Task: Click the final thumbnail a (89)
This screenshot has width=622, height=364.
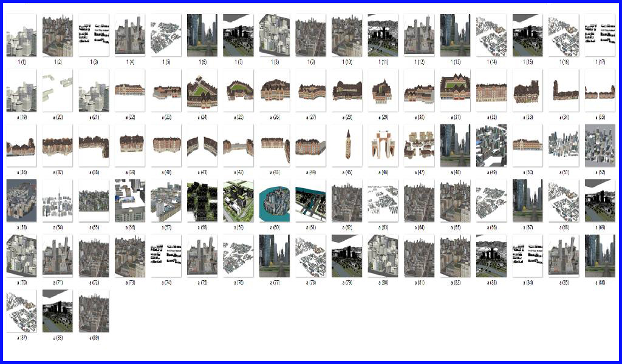Action: 94,311
